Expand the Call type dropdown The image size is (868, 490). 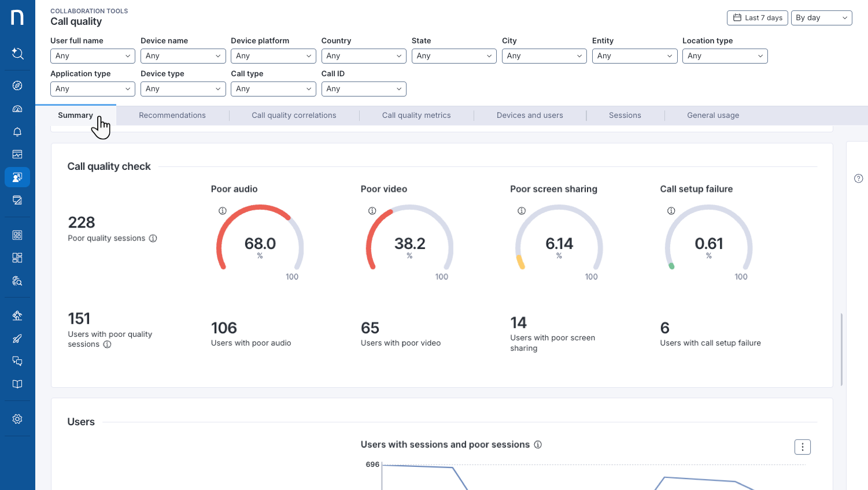tap(273, 88)
